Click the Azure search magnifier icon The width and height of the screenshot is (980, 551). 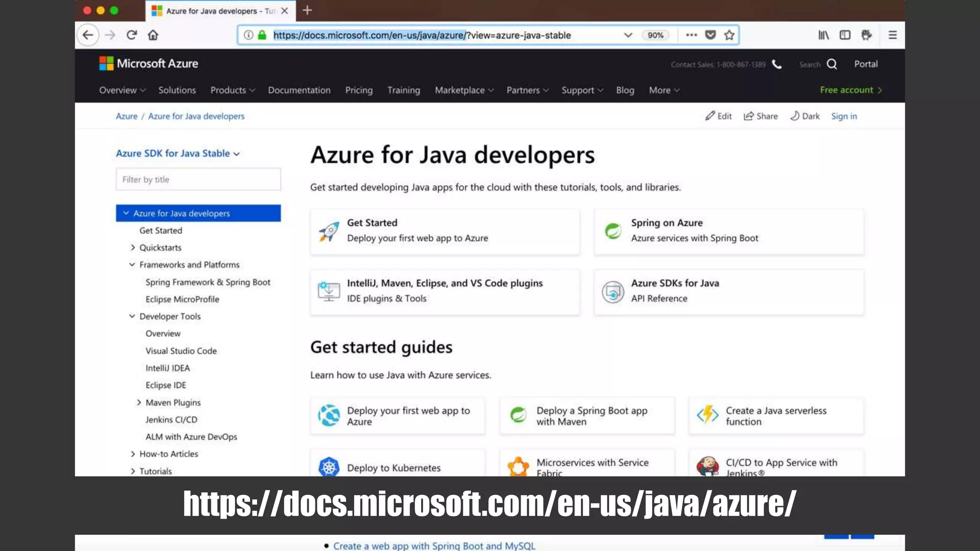point(832,64)
